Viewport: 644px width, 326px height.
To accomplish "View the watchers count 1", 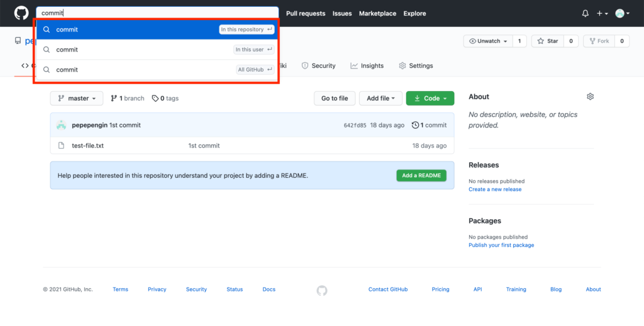I will tap(519, 41).
